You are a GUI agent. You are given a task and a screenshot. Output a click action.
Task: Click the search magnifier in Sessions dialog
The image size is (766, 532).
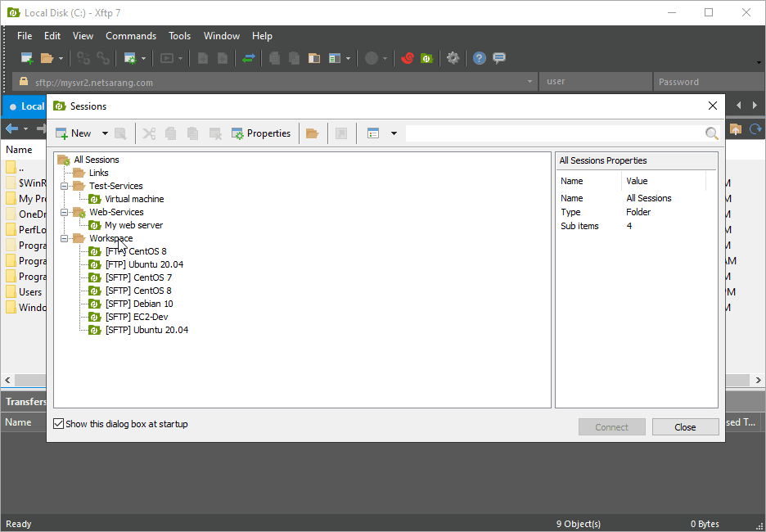pyautogui.click(x=711, y=133)
